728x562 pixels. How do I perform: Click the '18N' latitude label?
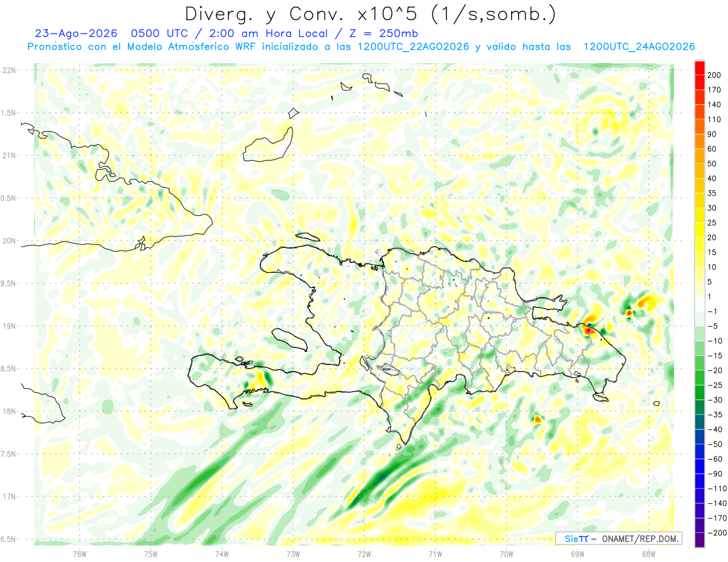coord(9,412)
